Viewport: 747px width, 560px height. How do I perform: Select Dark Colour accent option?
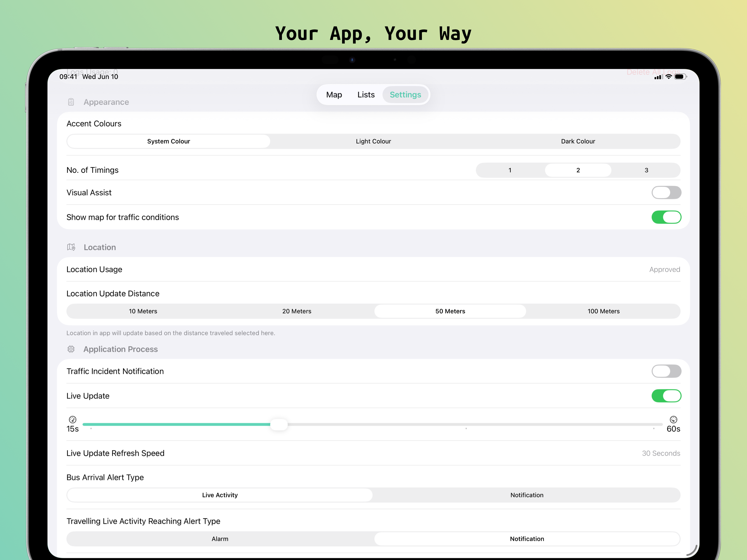pos(578,141)
